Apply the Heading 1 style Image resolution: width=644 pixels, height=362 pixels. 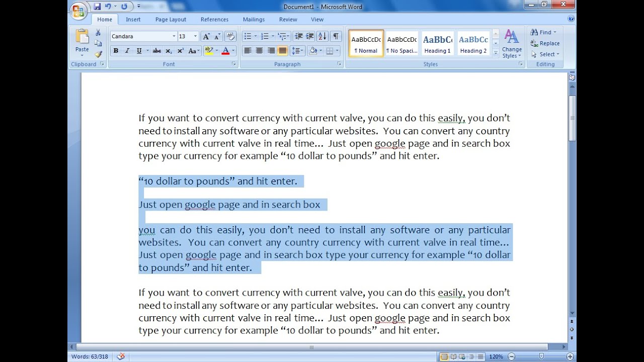[x=438, y=44]
